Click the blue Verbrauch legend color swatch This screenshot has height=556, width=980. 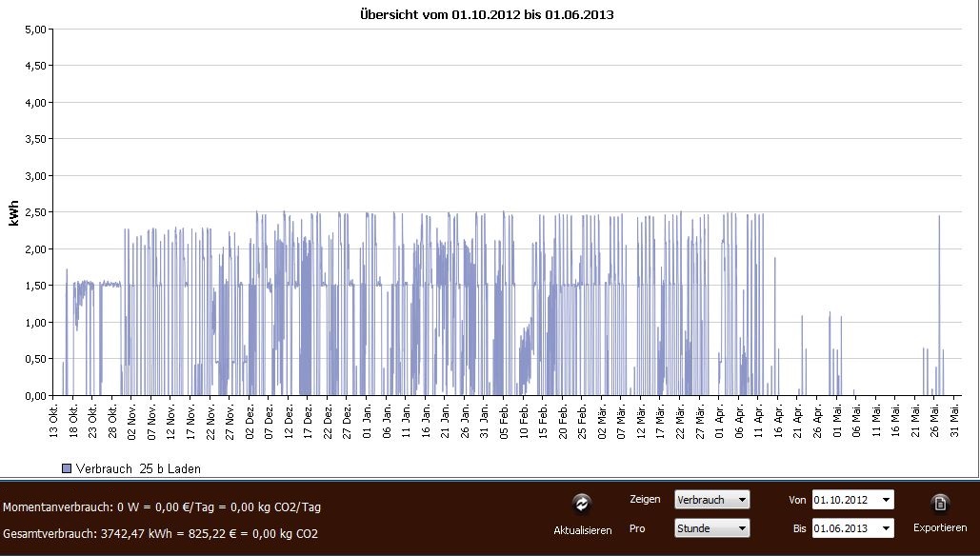(x=67, y=468)
